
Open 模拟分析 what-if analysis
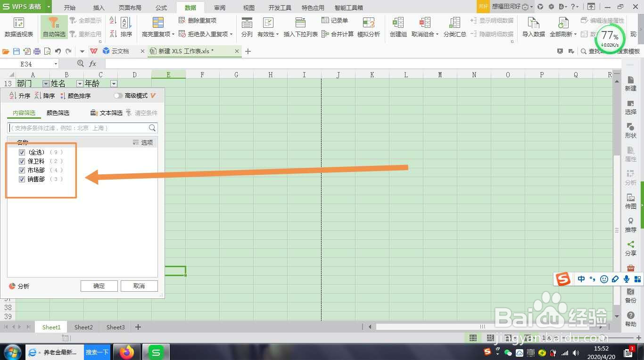(x=369, y=27)
